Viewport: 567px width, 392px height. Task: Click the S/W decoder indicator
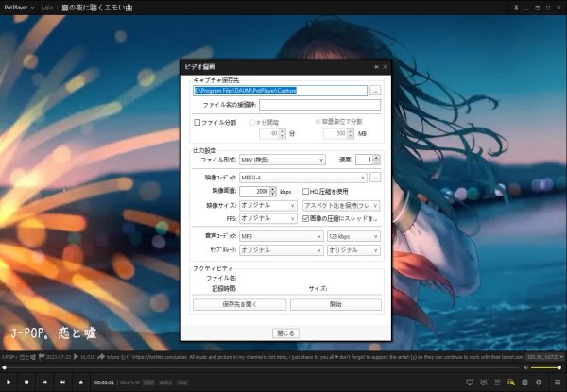[x=148, y=383]
